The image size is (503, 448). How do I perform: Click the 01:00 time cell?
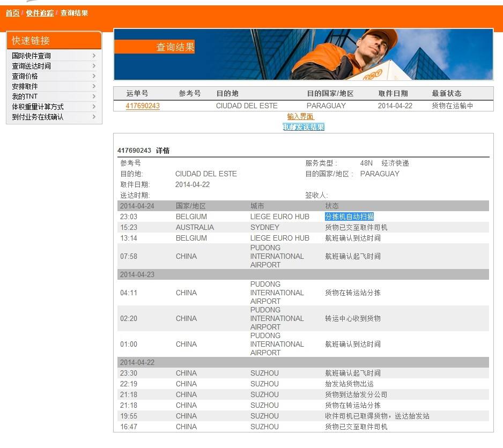[x=129, y=345]
